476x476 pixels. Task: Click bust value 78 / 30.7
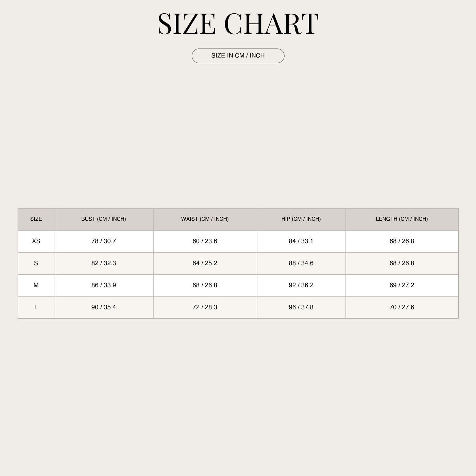104,241
